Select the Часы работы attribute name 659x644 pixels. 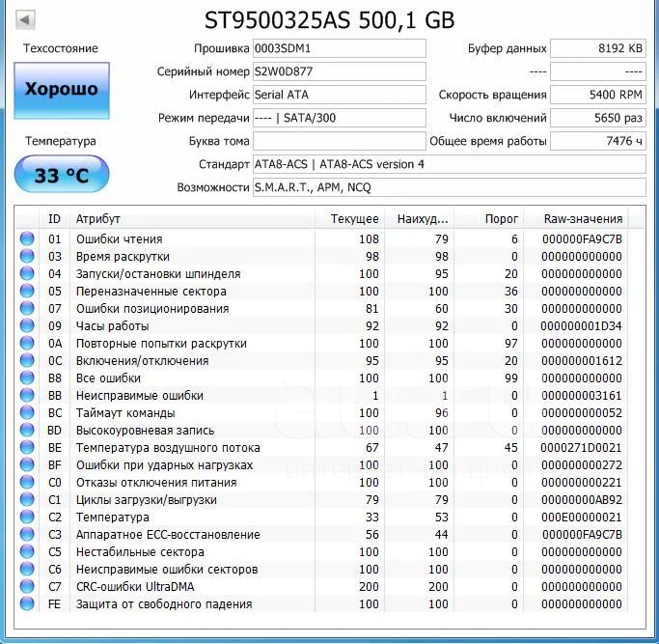pos(113,326)
